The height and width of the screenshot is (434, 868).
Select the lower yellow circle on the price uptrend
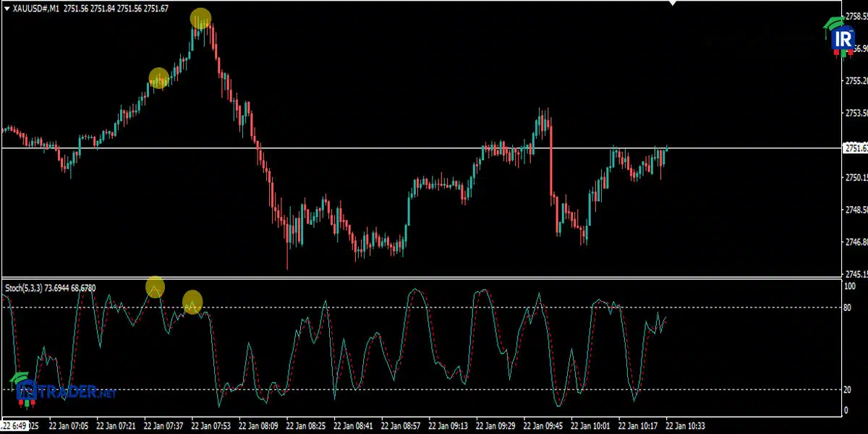click(159, 77)
